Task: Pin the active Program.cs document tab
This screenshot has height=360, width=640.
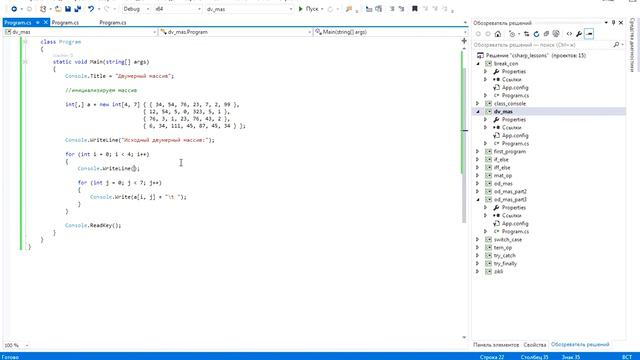Action: pos(38,22)
